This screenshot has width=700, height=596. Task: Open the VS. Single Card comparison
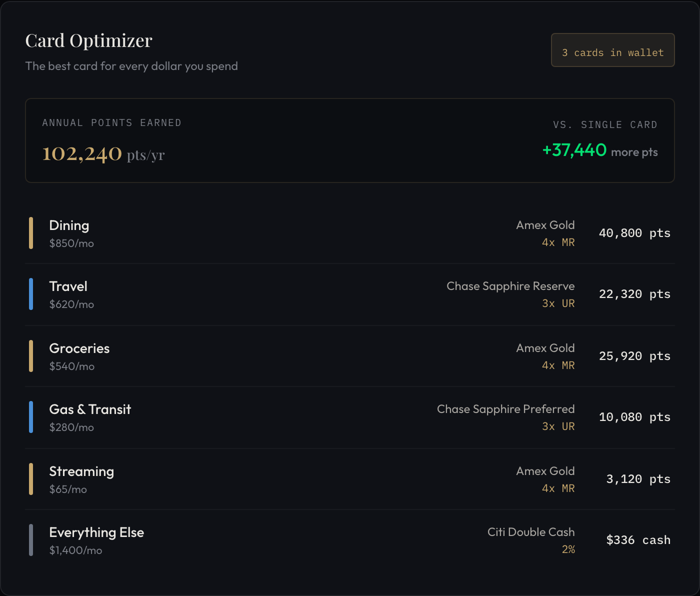point(605,124)
